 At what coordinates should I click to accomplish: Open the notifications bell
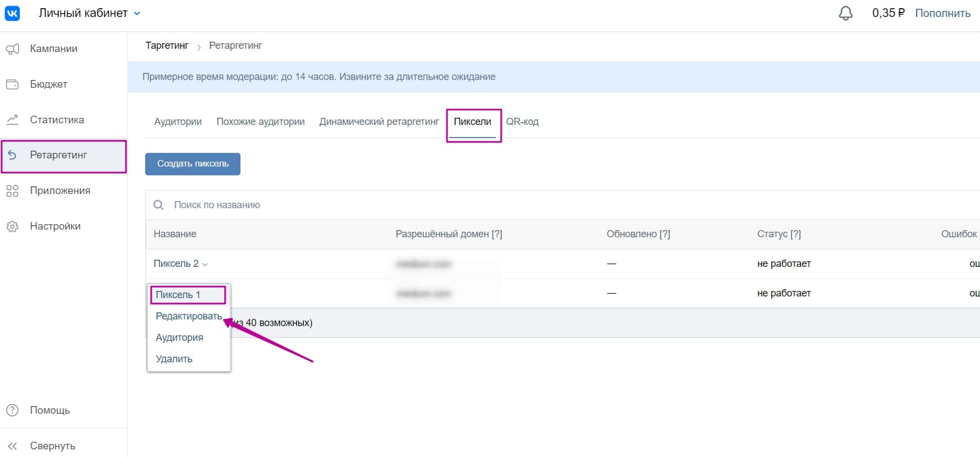coord(846,13)
